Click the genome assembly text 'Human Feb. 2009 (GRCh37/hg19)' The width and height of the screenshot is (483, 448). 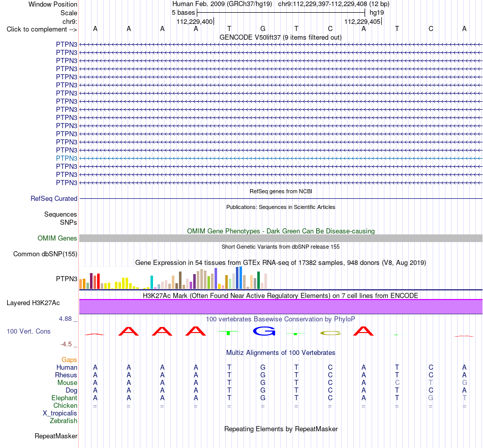222,4
